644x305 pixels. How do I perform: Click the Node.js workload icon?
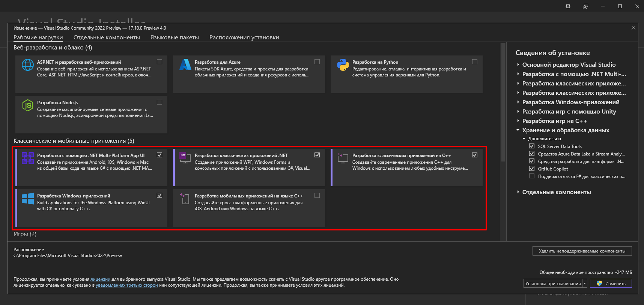pos(27,105)
